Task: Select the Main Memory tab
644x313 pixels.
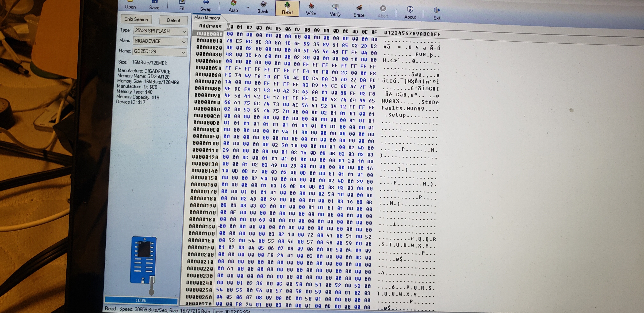Action: tap(207, 18)
